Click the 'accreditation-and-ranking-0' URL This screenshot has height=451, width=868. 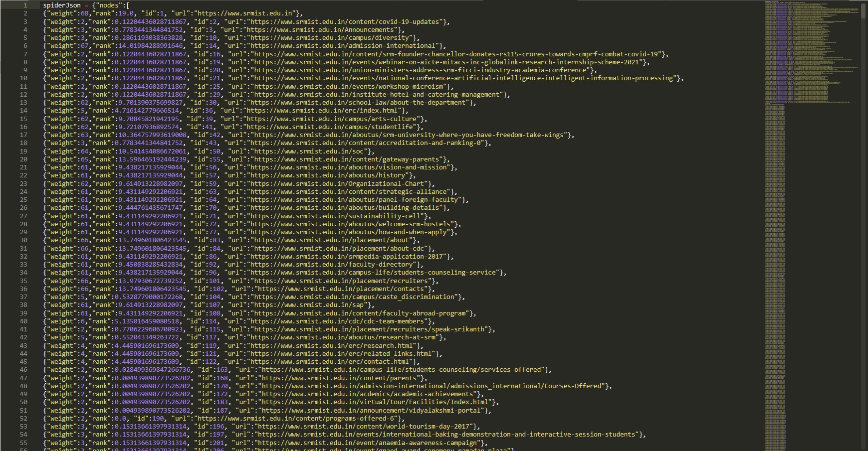pyautogui.click(x=366, y=143)
